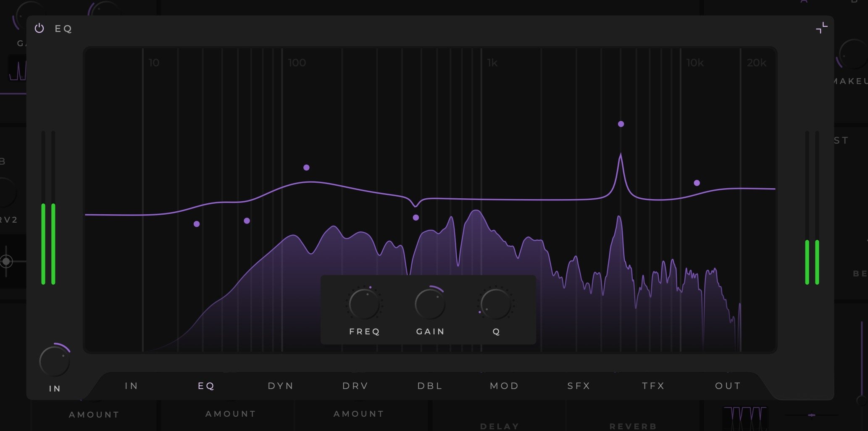Open the DRV tab

pyautogui.click(x=355, y=385)
